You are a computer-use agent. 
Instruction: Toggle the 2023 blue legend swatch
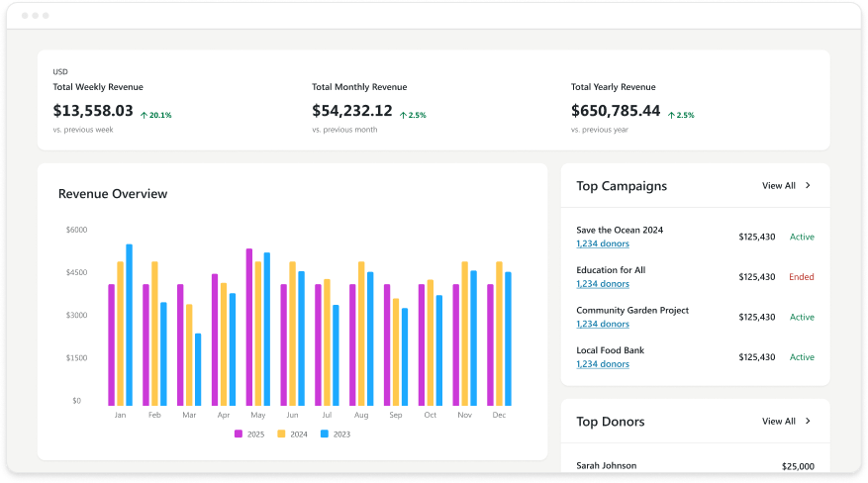click(324, 434)
